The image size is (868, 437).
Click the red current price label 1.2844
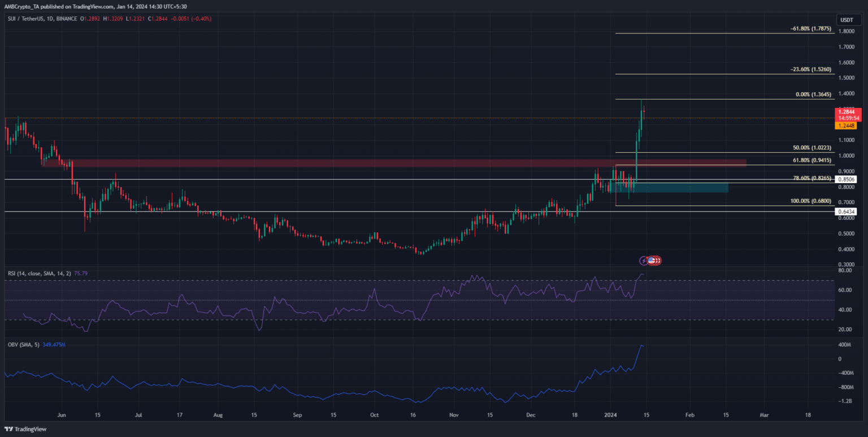point(847,112)
